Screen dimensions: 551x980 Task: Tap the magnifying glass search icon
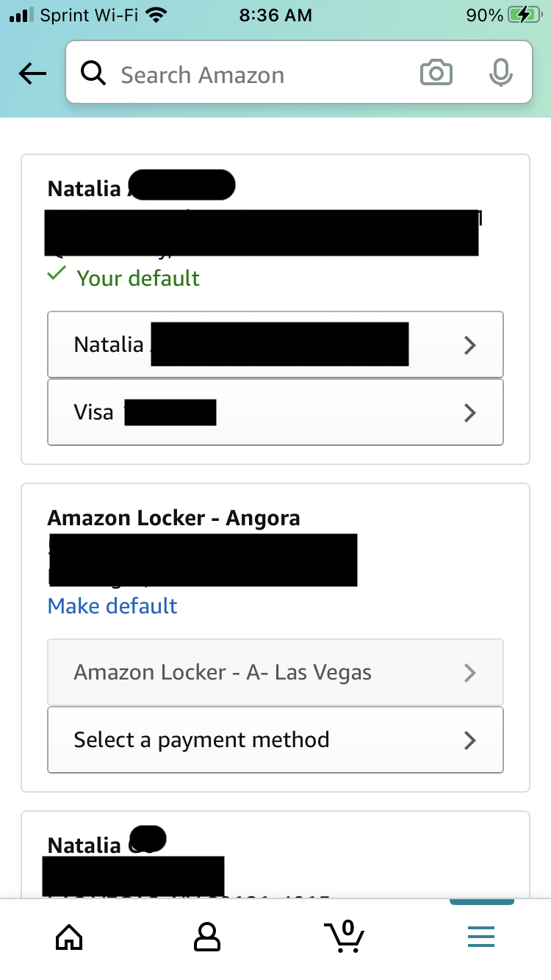click(x=93, y=73)
